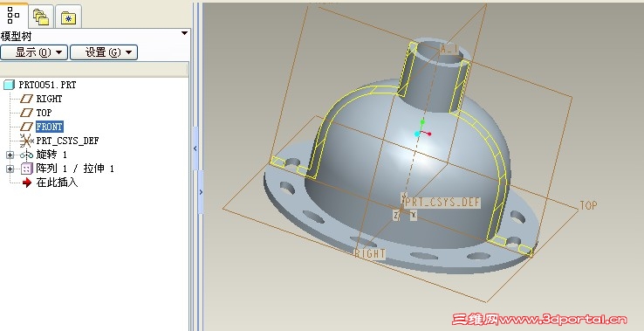This screenshot has width=644, height=331.
Task: Click the A_1 axis label in viewport
Action: click(x=449, y=49)
